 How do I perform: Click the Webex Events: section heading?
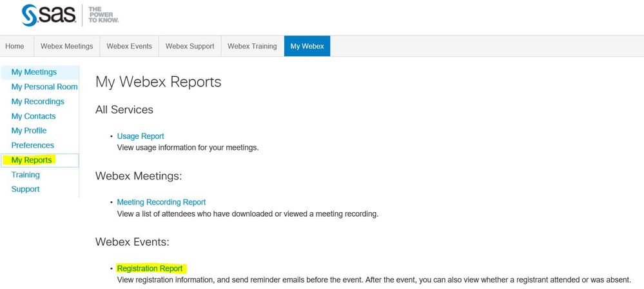[x=132, y=242]
